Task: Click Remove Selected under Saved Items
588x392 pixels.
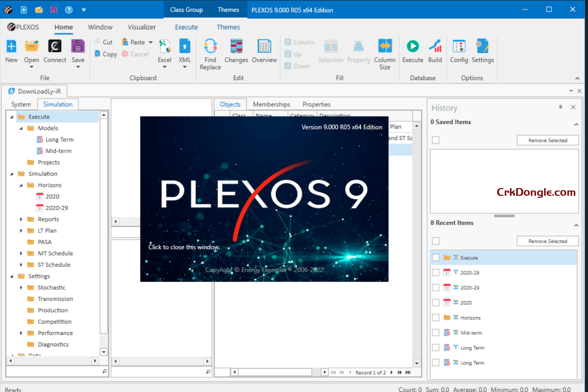Action: (548, 140)
